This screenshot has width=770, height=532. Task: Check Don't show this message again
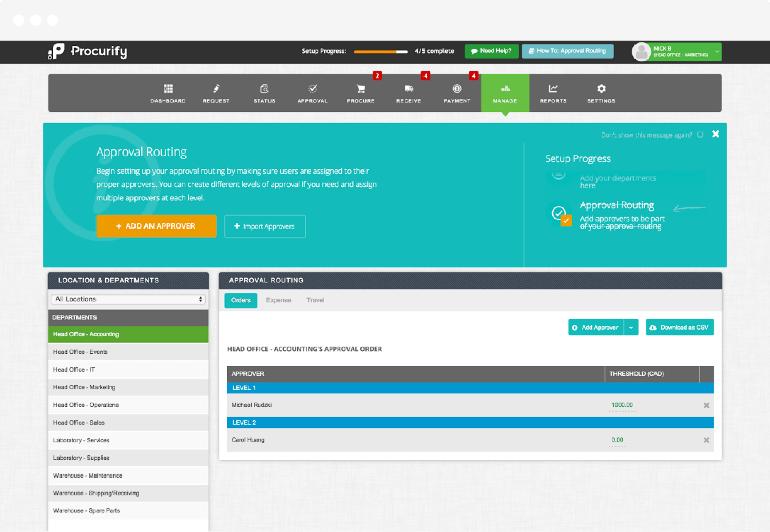(700, 135)
